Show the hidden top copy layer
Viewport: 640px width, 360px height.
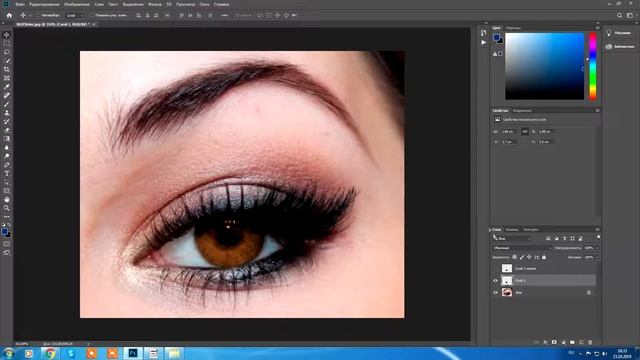coord(496,269)
